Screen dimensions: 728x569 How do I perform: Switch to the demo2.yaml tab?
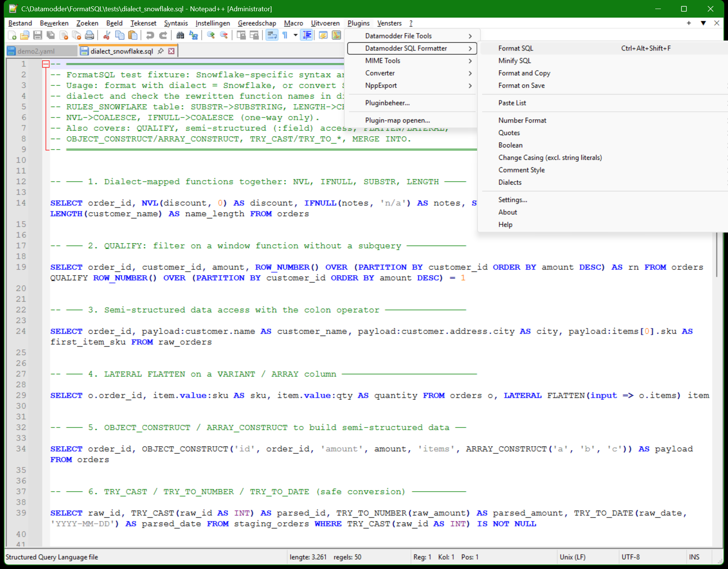coord(41,51)
